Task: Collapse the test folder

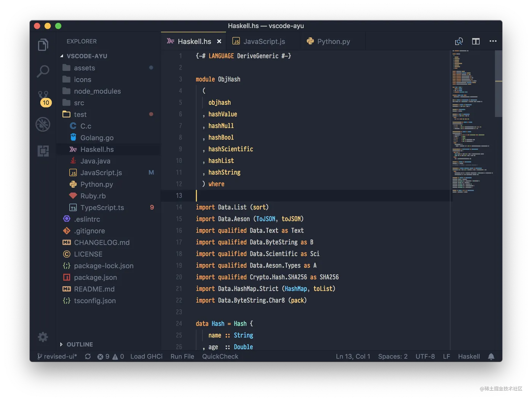Action: 108,114
